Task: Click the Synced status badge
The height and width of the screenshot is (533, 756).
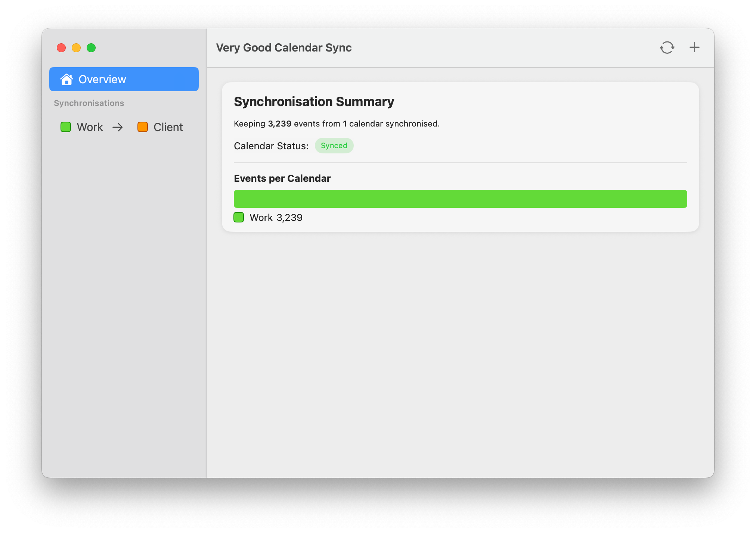Action: 334,146
